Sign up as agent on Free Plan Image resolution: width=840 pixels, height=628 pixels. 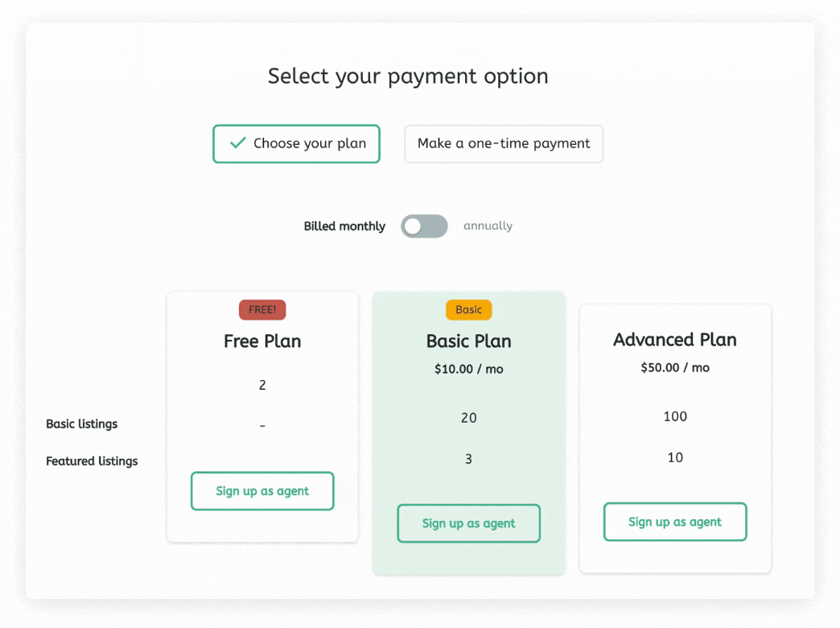click(x=262, y=491)
